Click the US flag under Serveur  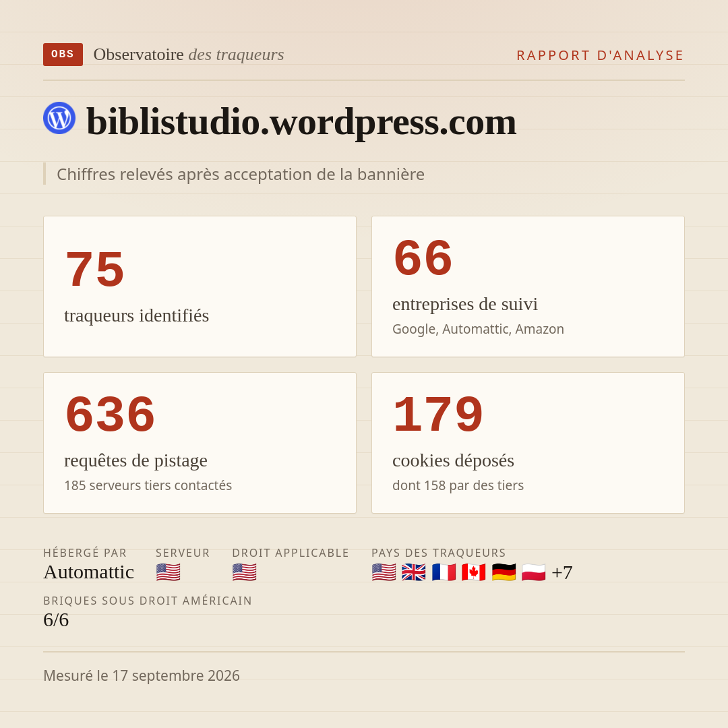tap(168, 572)
